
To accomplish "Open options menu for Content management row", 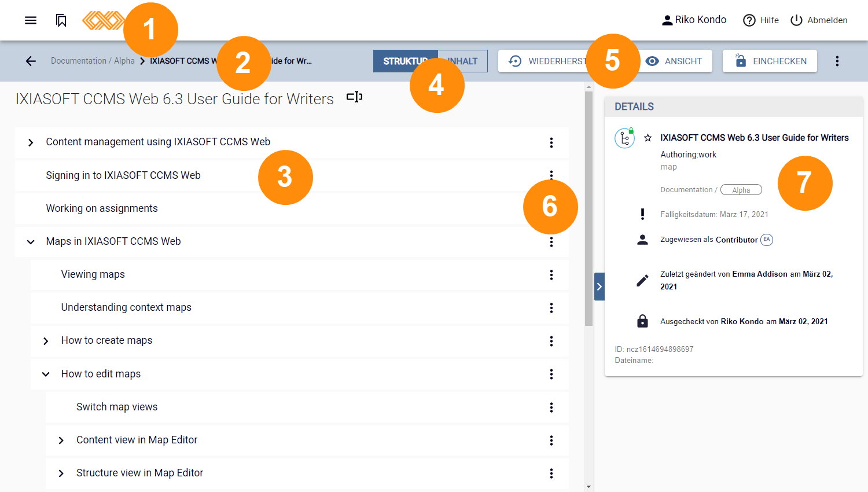I will point(551,142).
